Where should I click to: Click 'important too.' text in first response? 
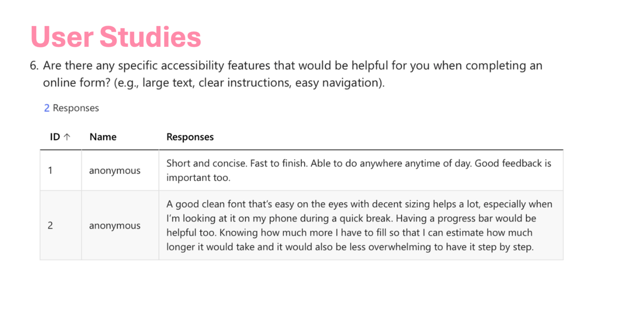point(198,178)
